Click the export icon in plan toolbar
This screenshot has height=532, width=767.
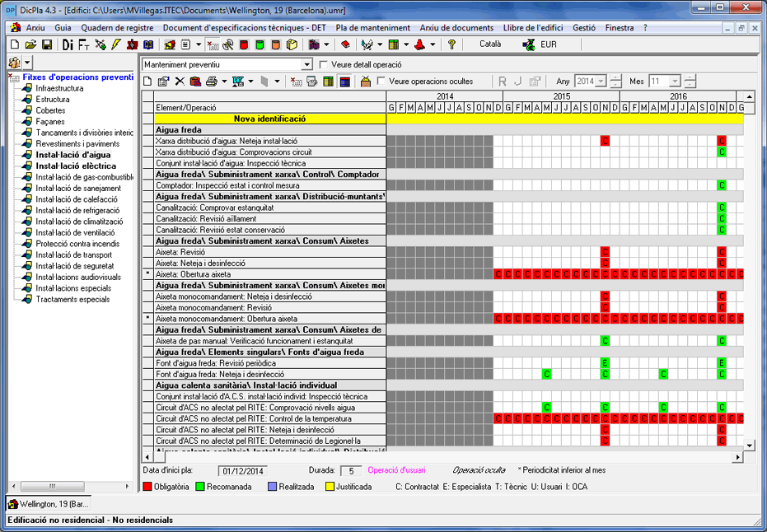(x=238, y=82)
